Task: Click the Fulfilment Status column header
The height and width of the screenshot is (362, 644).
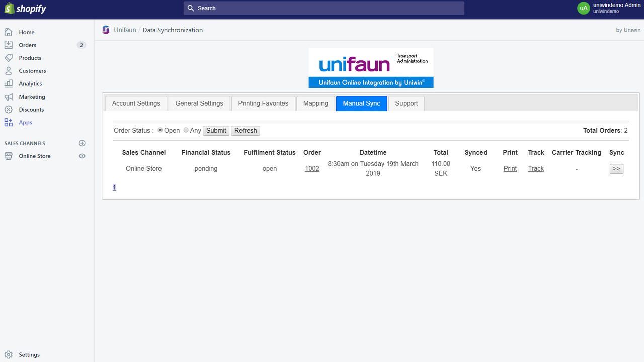Action: point(270,152)
